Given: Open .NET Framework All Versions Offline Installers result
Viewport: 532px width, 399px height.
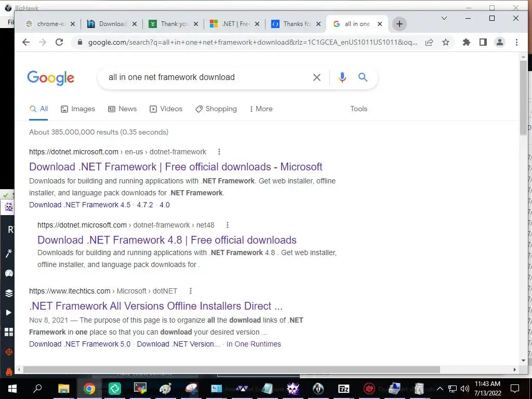Looking at the screenshot, I should coord(156,305).
